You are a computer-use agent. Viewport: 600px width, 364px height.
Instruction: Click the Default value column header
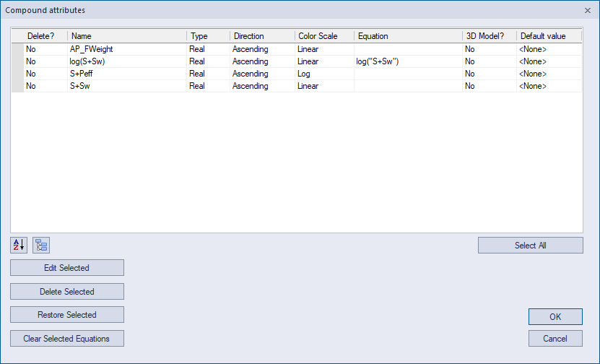549,36
